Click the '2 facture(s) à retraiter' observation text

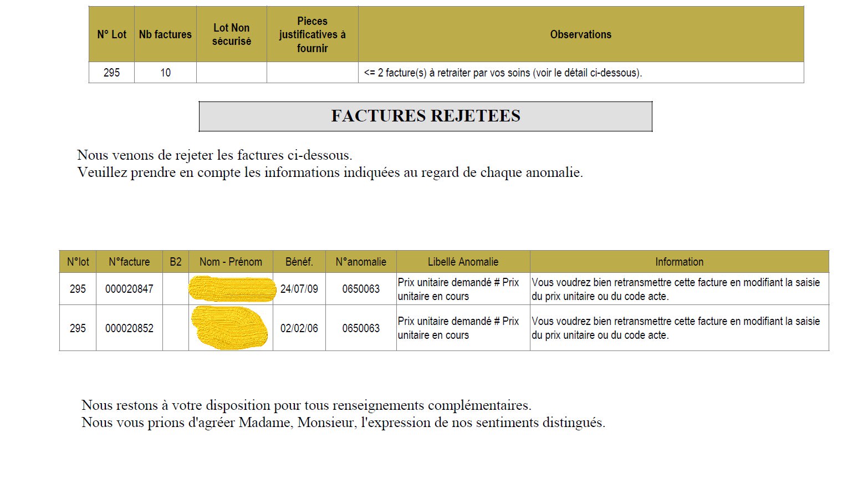[x=502, y=73]
